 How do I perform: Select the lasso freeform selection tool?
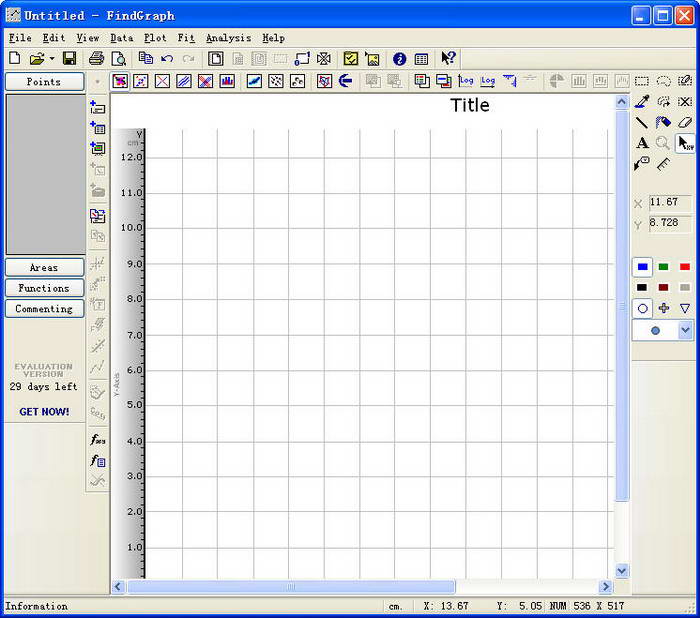coord(663,81)
